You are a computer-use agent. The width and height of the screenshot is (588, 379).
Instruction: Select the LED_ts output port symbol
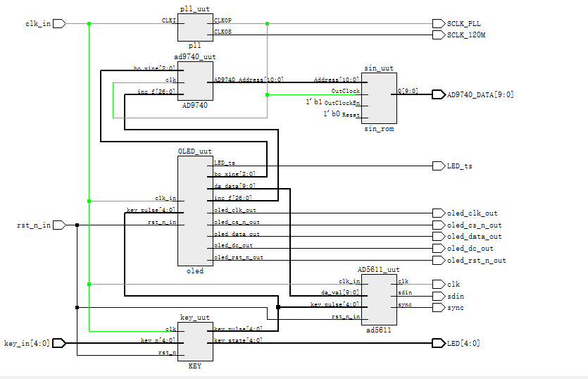(x=439, y=166)
